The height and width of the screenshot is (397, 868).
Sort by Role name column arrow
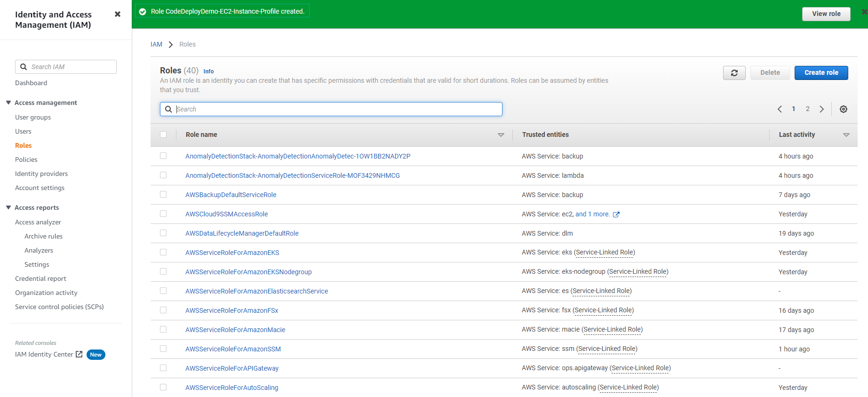(x=501, y=135)
